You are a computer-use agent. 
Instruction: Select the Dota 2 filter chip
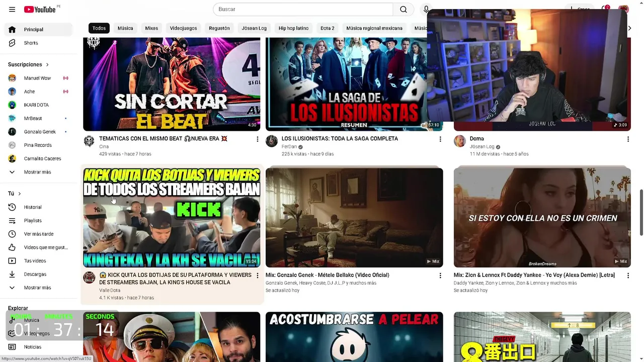[x=328, y=28]
